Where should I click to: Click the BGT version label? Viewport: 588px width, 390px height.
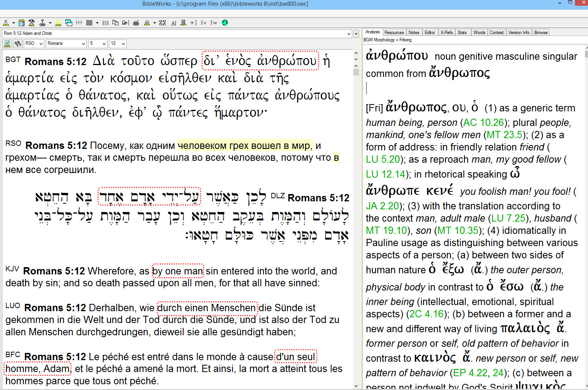(13, 59)
